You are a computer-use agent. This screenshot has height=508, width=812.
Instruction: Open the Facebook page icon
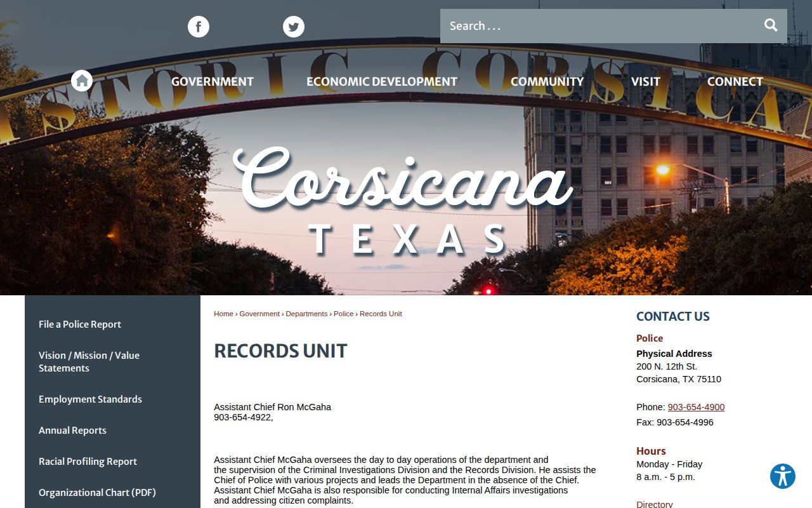[199, 27]
